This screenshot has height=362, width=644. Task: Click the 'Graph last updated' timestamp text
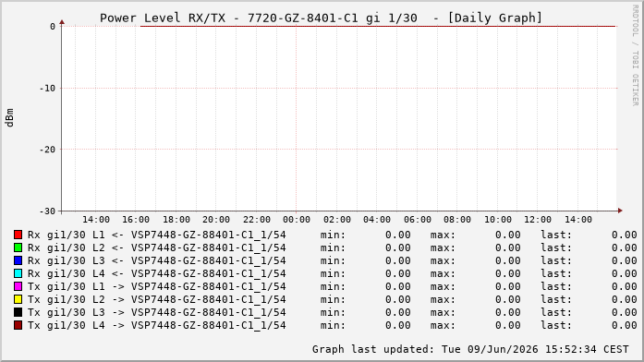point(470,349)
